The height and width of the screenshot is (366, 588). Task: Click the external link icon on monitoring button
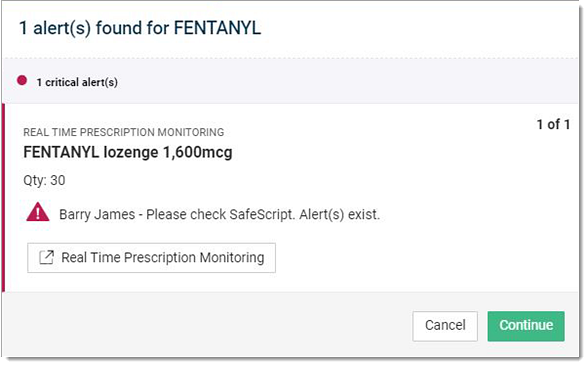point(46,258)
